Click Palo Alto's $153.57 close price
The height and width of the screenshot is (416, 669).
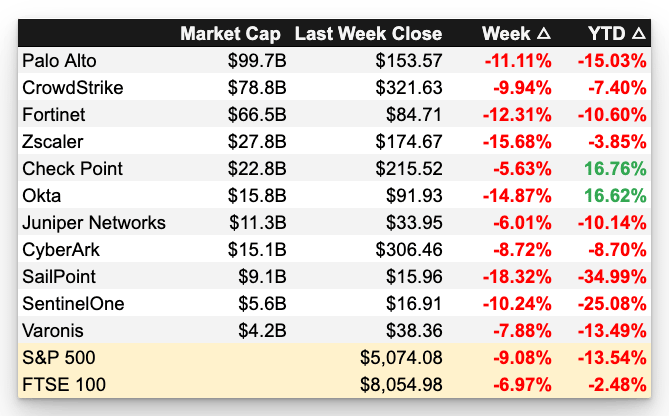click(x=409, y=61)
